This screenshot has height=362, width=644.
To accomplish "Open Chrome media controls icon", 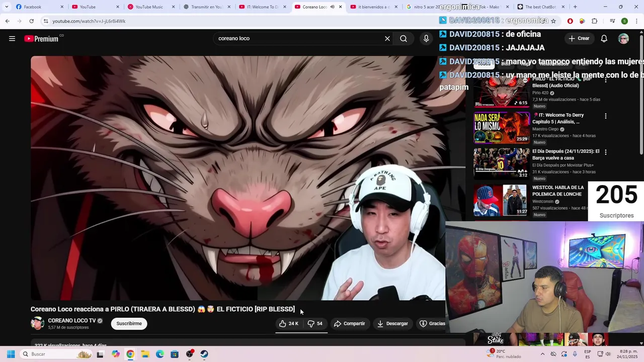I will (x=612, y=21).
